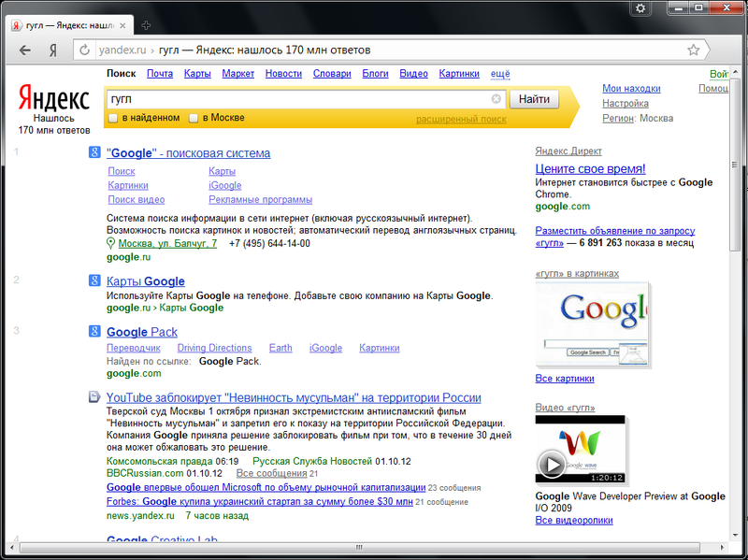Click the Google logo image thumbnail
748x560 pixels.
592,324
